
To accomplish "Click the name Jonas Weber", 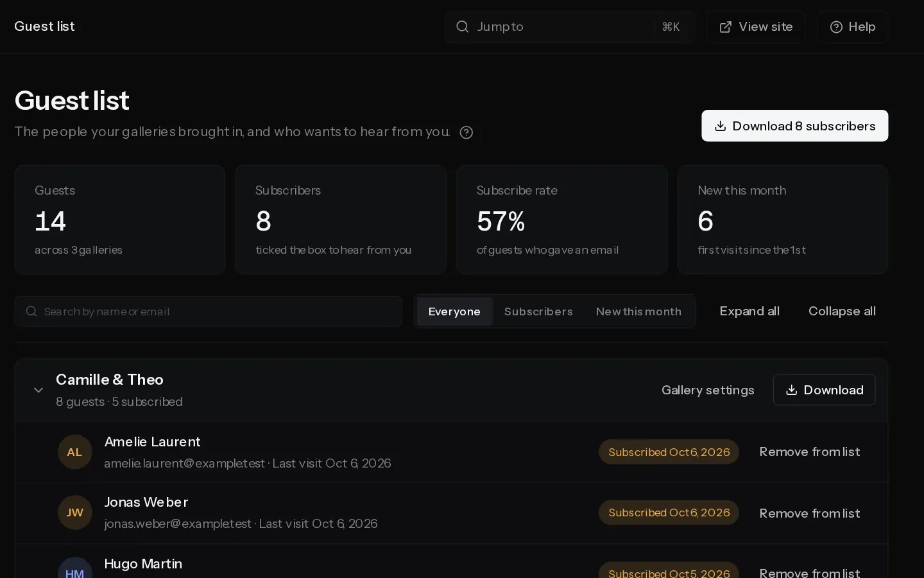I will click(146, 502).
